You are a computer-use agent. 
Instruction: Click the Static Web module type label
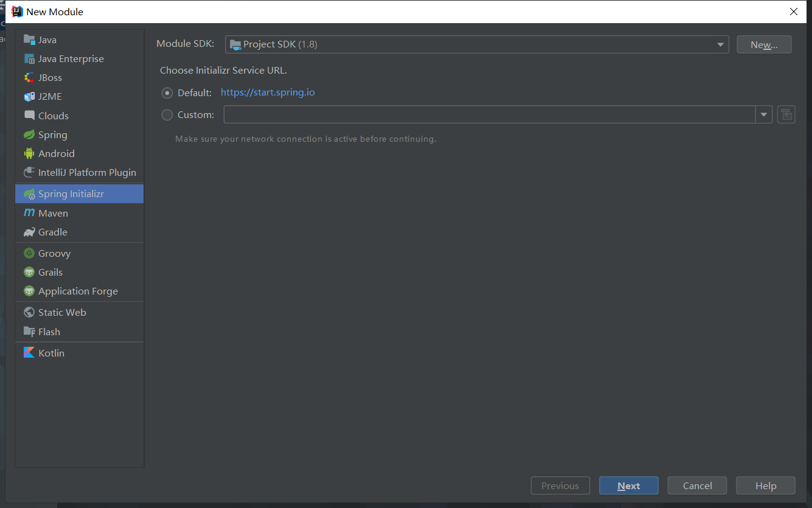tap(62, 313)
